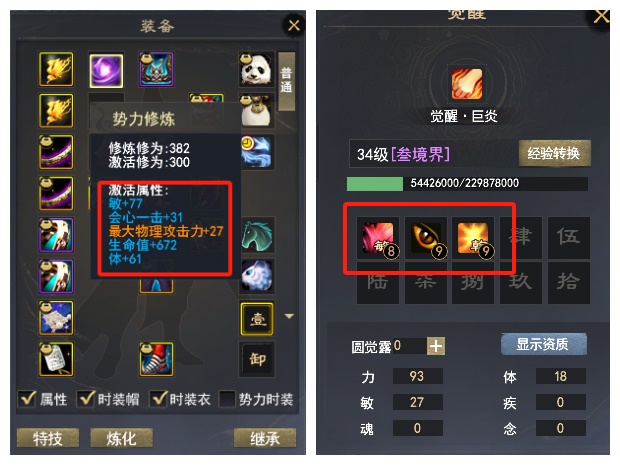Image resolution: width=620 pixels, height=465 pixels.
Task: Click the panda pet icon
Action: (256, 69)
